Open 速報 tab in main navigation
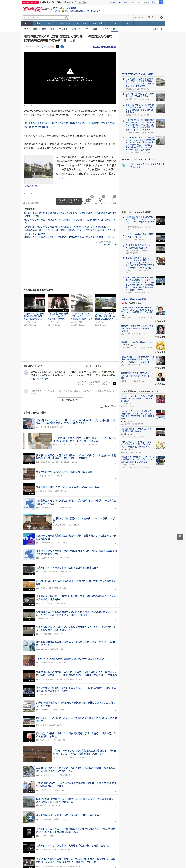The image size is (186, 868). 38,24
